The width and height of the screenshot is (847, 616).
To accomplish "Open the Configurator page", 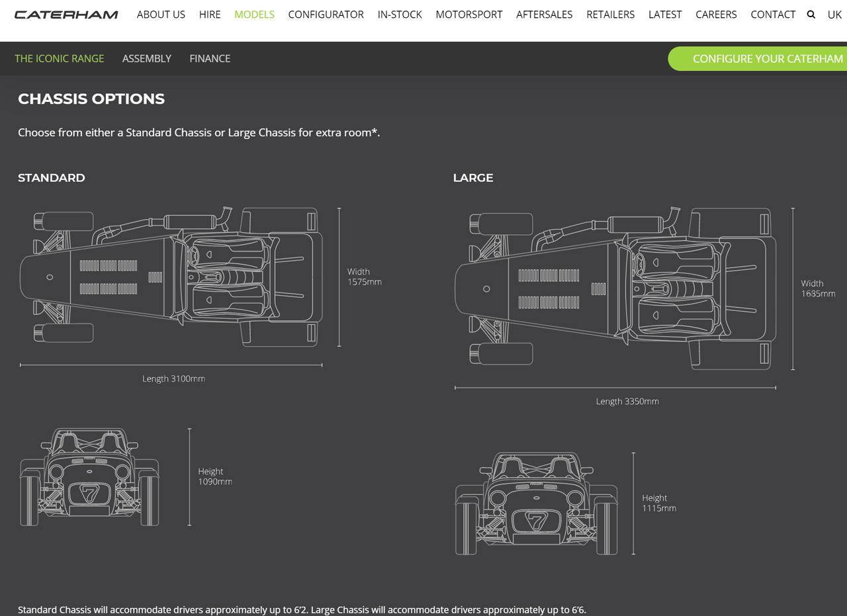I will pos(326,14).
